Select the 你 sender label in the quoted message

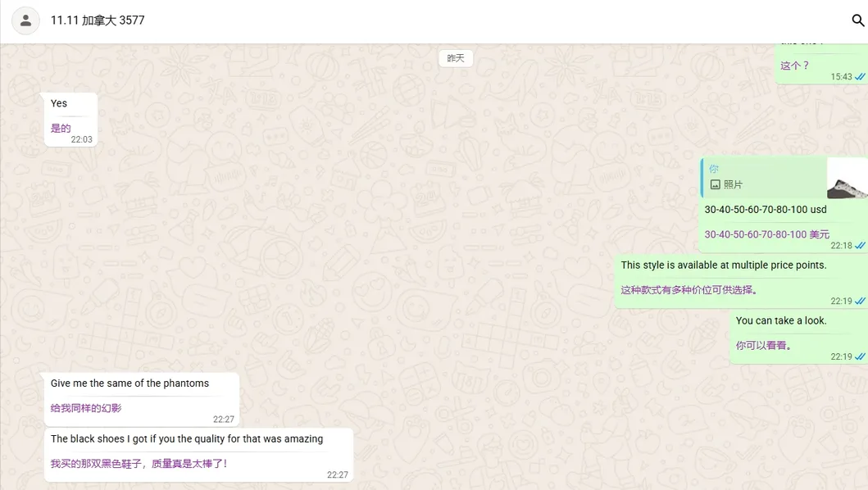click(712, 167)
